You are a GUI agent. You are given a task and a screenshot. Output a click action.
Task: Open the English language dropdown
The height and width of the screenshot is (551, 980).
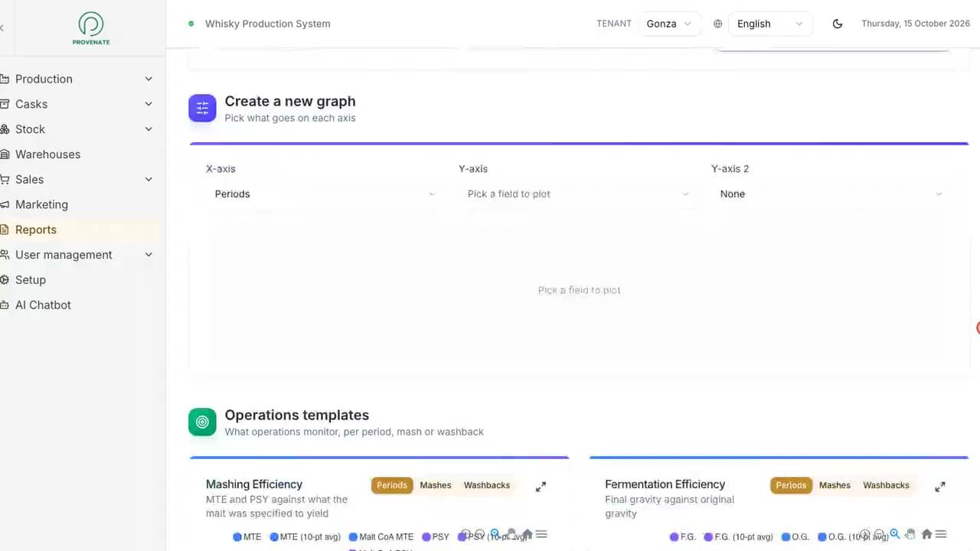point(770,24)
